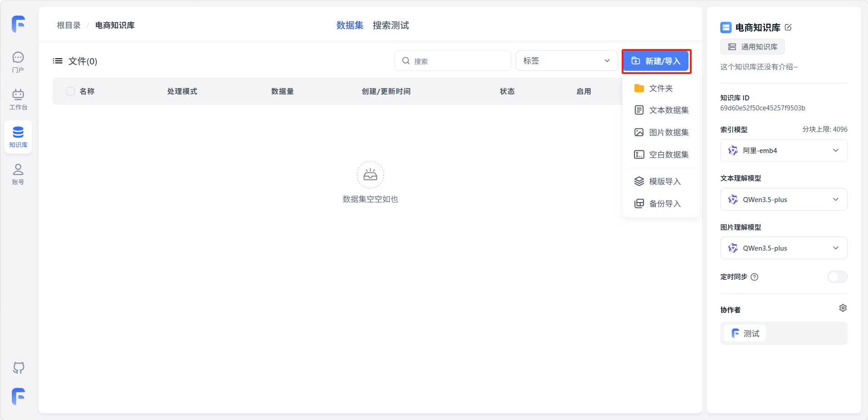The width and height of the screenshot is (868, 420).
Task: Go to 工作台 workbench in sidebar
Action: (x=18, y=99)
